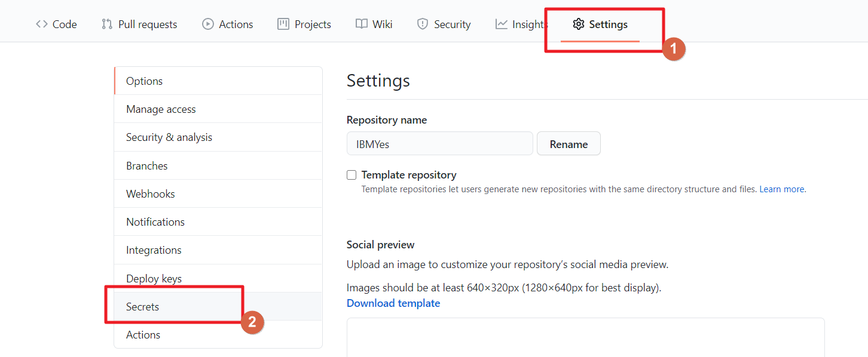Go to Webhooks settings page

(x=151, y=194)
